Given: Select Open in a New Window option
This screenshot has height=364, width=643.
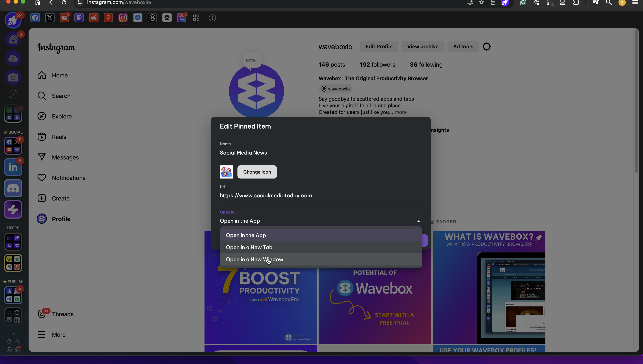Looking at the screenshot, I should pos(321,259).
